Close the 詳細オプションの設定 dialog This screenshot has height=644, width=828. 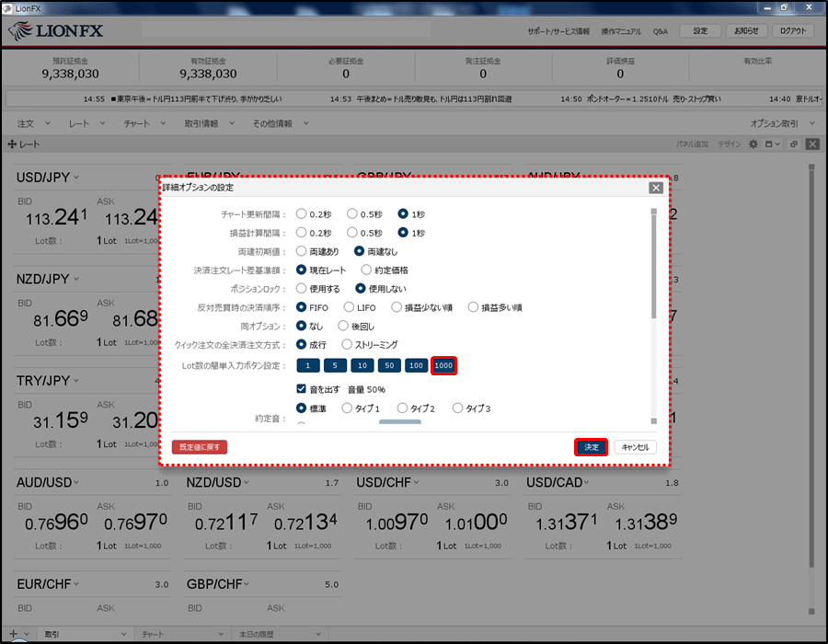click(x=656, y=188)
